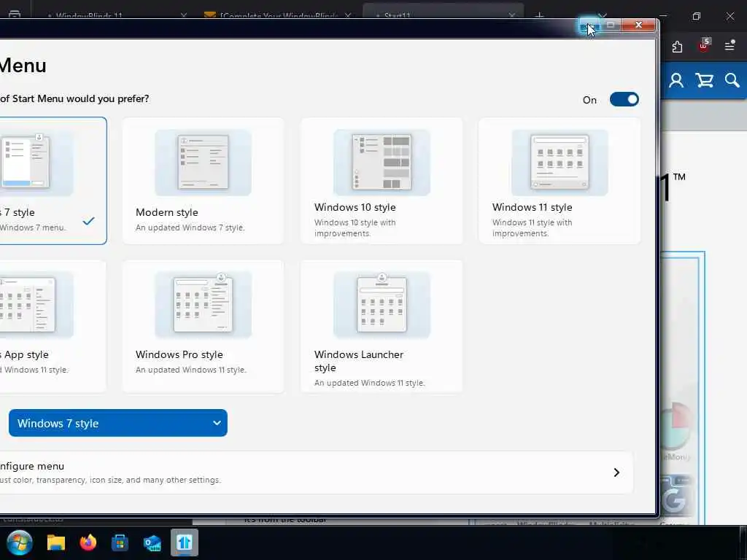
Task: Maximize the Start11 settings window
Action: tap(611, 25)
